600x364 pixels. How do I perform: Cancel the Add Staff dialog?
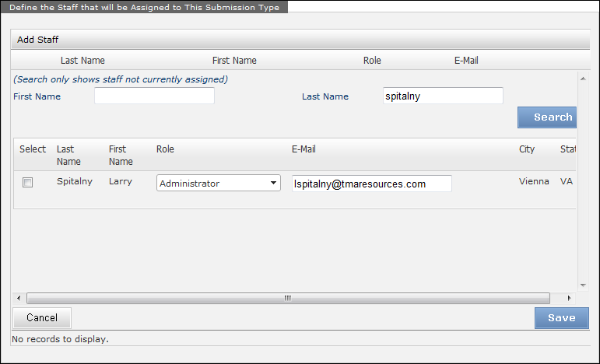[x=42, y=317]
